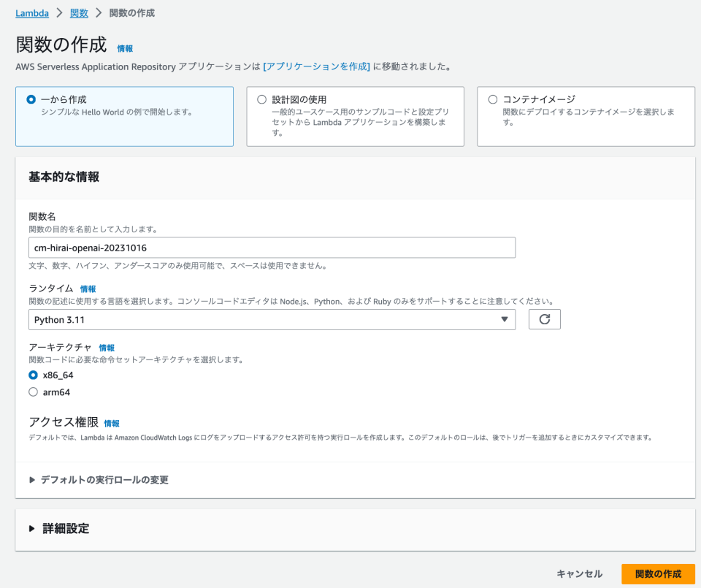Open the 関数 breadcrumb link

click(x=78, y=12)
